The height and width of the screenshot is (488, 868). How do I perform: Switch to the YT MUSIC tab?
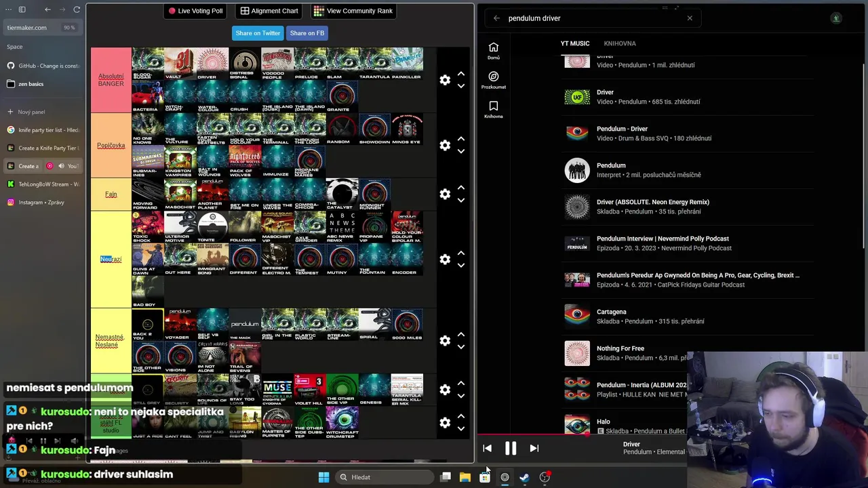click(575, 43)
